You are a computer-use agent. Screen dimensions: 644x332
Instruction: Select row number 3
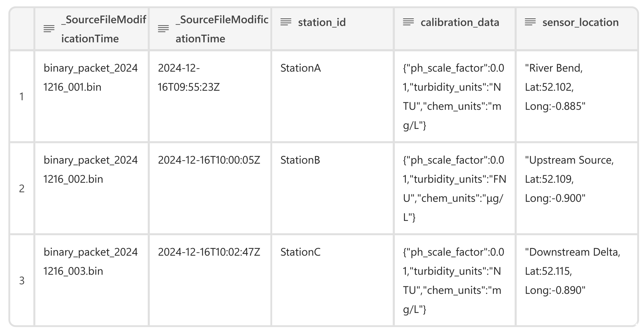coord(22,281)
